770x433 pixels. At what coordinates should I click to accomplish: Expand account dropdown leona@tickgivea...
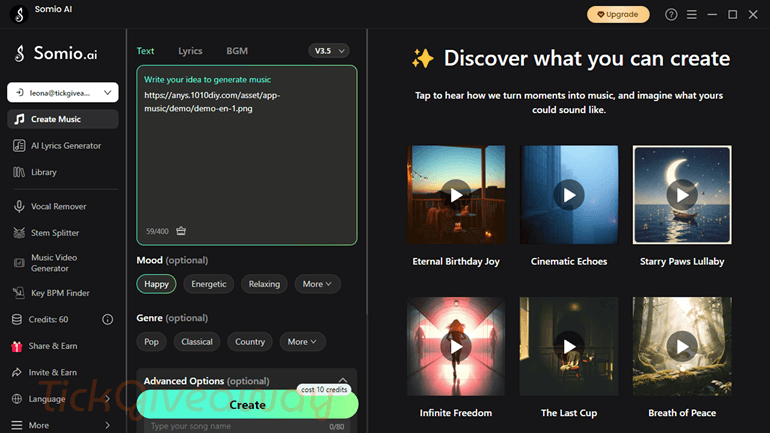tap(63, 93)
